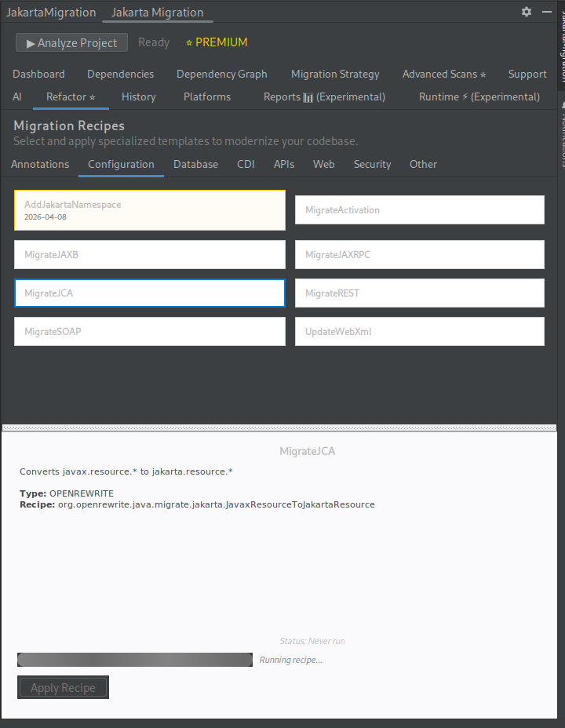
Task: Select the MigrateREST recipe card
Action: 420,293
